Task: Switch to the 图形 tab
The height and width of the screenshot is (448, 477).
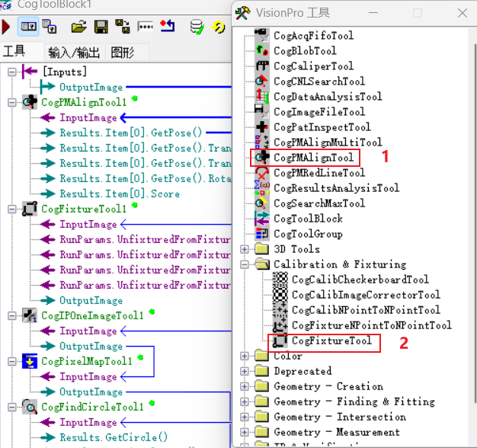Action: [122, 53]
